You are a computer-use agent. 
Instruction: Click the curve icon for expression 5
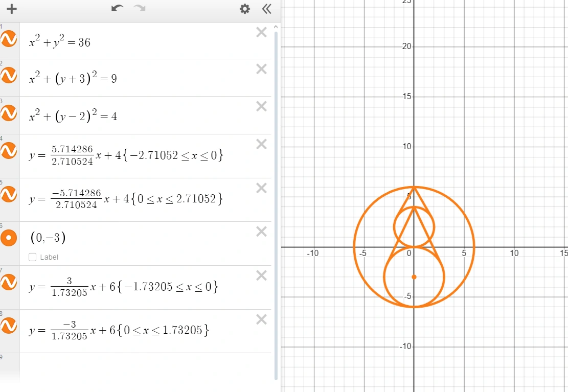[x=9, y=195]
